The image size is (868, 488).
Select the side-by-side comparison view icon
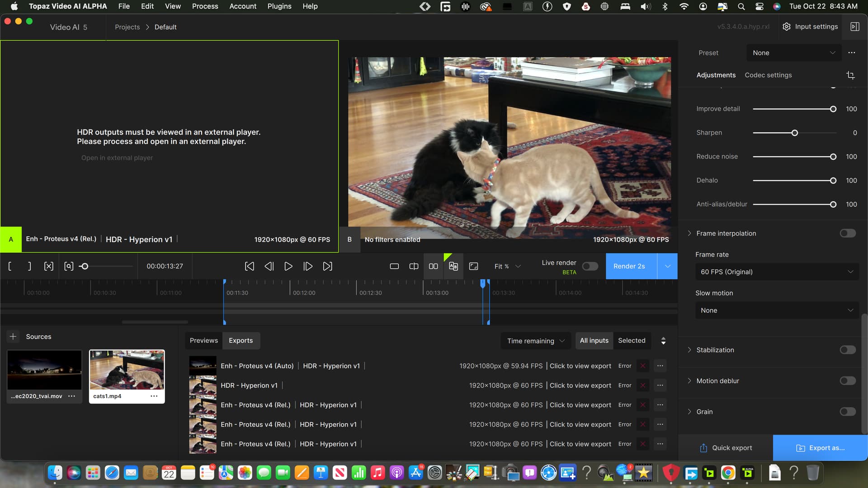click(x=433, y=266)
